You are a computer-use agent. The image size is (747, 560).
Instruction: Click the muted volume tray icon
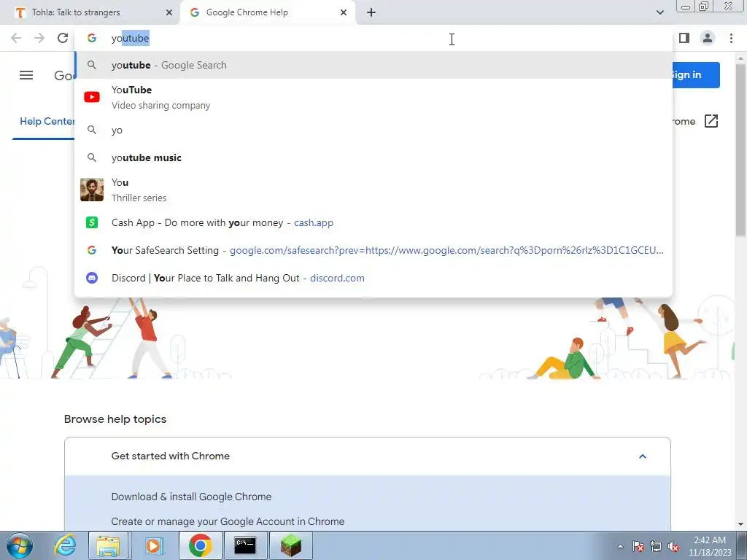coord(673,546)
